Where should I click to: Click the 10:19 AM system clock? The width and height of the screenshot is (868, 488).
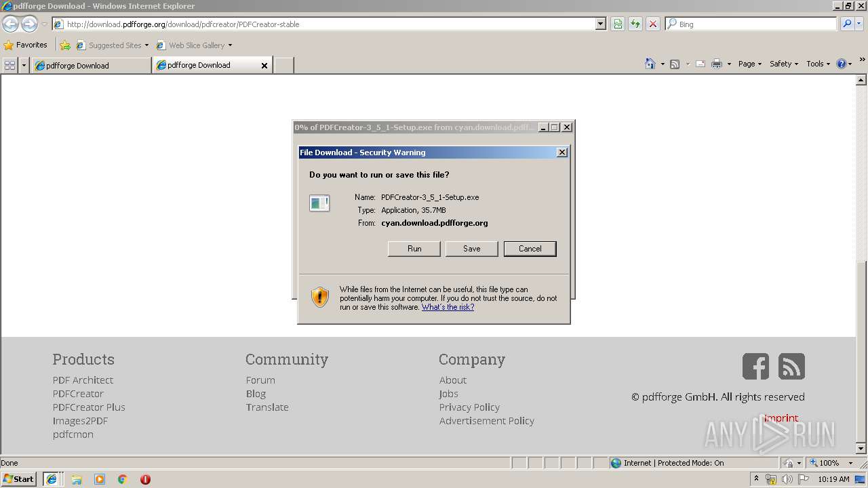[x=833, y=479]
